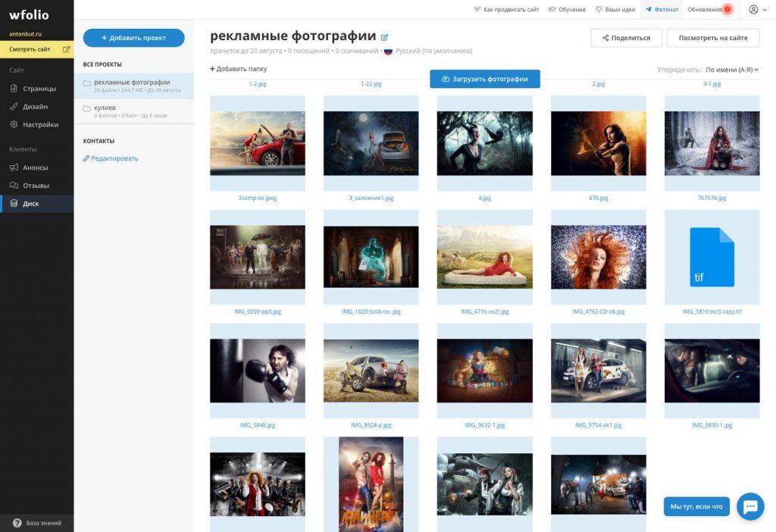This screenshot has height=532, width=776.
Task: Select the кулиев project folder
Action: [133, 111]
